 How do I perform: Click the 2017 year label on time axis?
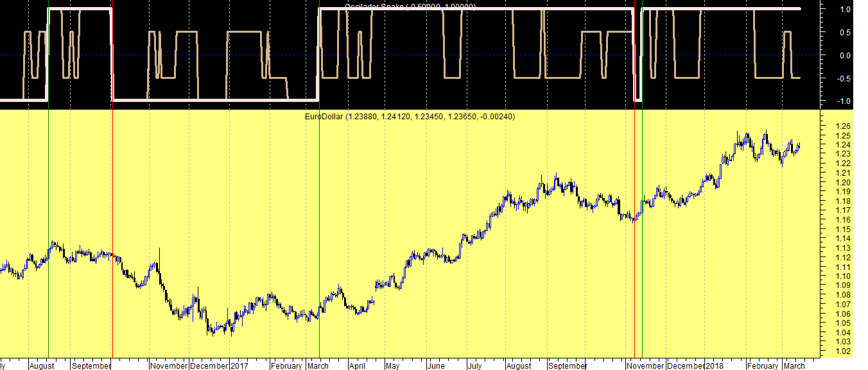click(239, 366)
